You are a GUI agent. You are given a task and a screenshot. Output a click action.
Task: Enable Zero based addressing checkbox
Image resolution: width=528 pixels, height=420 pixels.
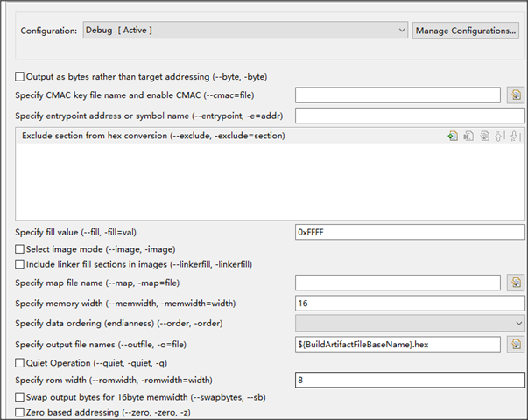pos(20,411)
